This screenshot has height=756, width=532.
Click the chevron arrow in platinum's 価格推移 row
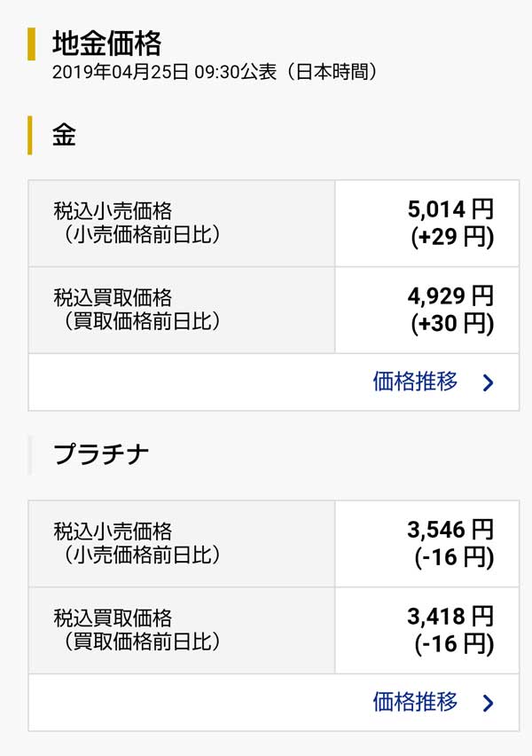(488, 704)
